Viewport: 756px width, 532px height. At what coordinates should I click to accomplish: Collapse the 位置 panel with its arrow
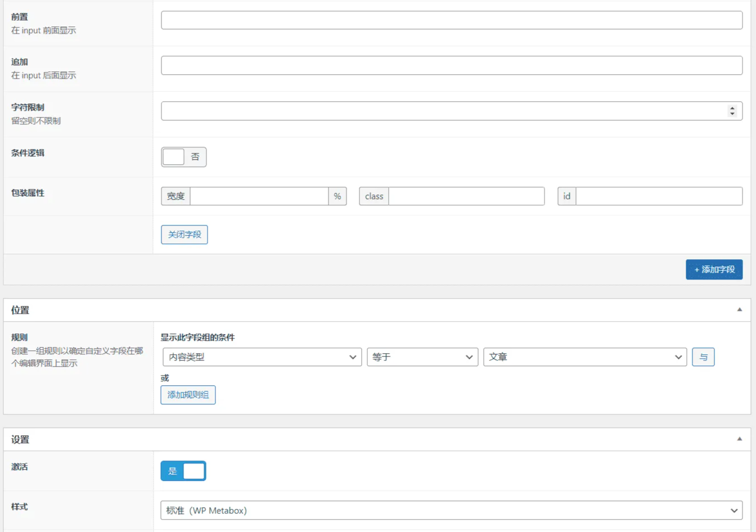coord(740,310)
